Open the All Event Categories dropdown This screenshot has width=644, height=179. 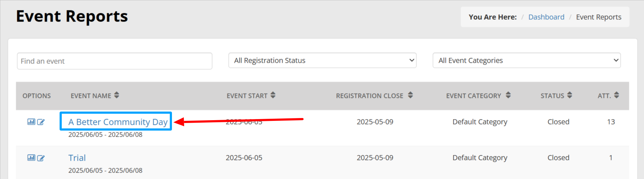click(527, 61)
